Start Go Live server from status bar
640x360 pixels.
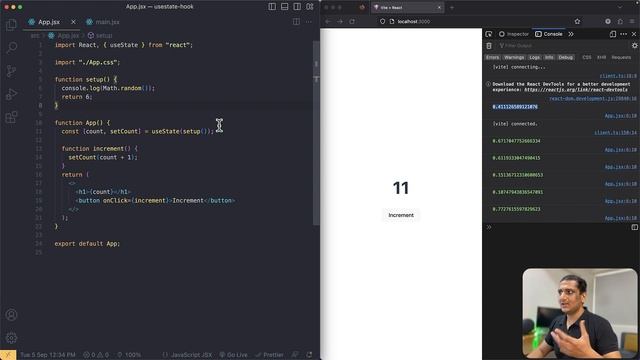click(x=233, y=355)
